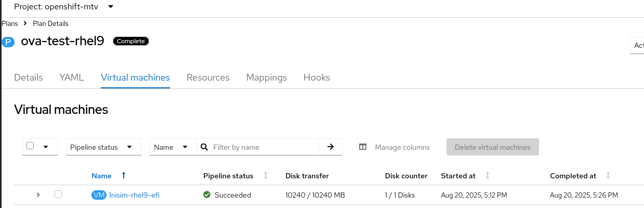Click the Name column sort arrow icon
Viewport: 644px width, 208px height.
point(123,176)
